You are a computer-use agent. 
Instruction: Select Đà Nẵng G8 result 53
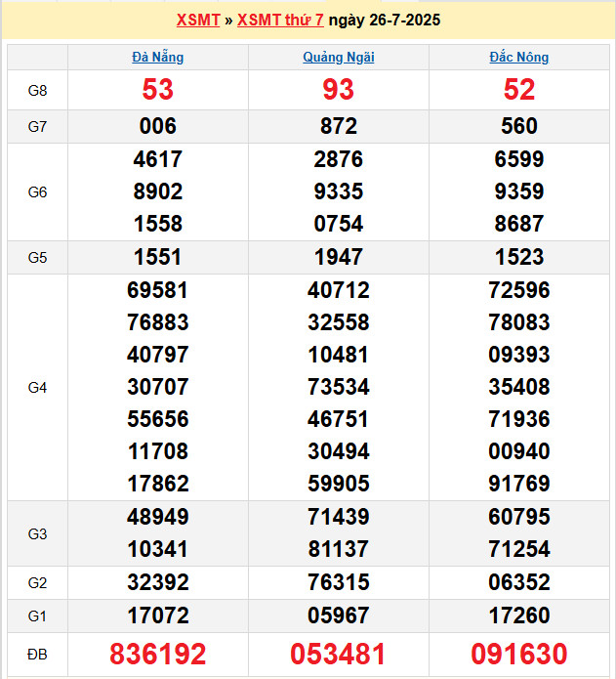pyautogui.click(x=158, y=90)
